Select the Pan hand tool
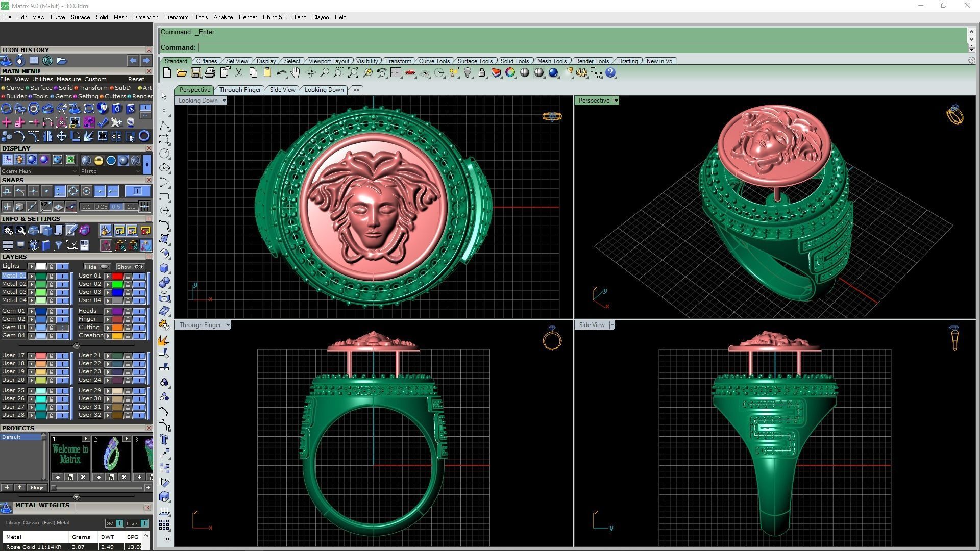Viewport: 980px width, 551px height. pos(296,73)
